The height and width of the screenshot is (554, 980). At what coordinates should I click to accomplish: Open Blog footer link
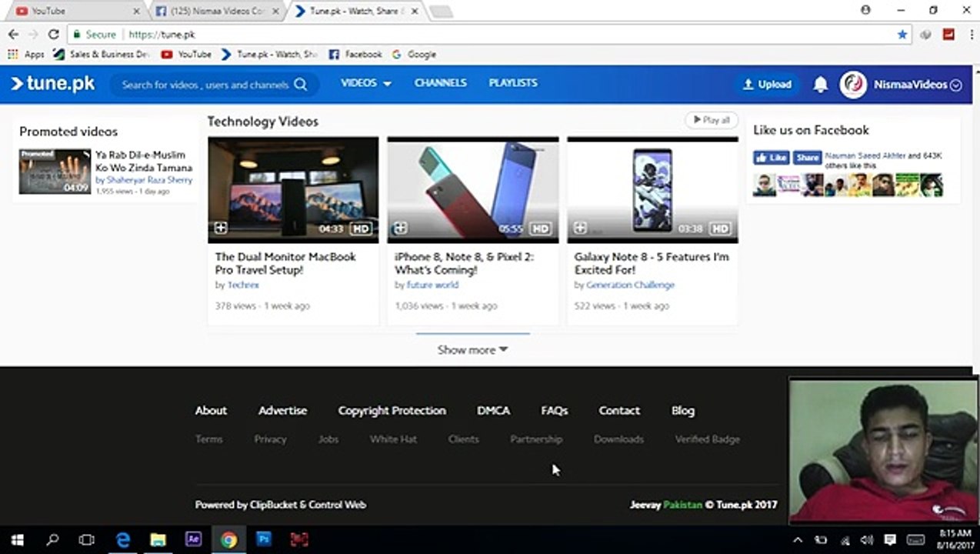[682, 410]
